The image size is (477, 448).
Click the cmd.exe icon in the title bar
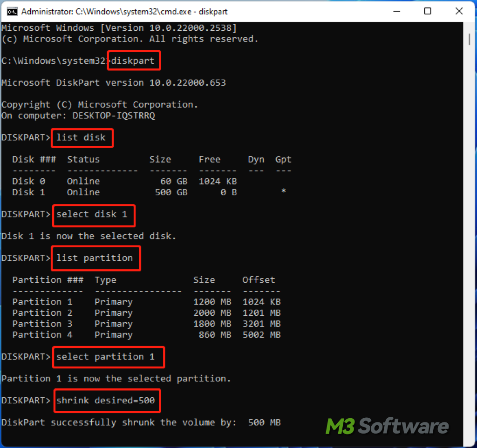12,12
